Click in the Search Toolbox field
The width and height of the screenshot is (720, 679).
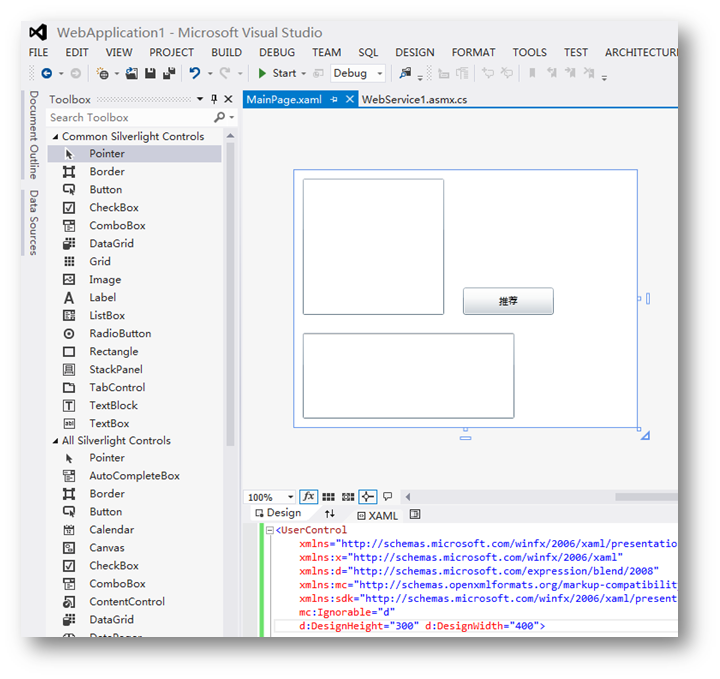(x=131, y=118)
